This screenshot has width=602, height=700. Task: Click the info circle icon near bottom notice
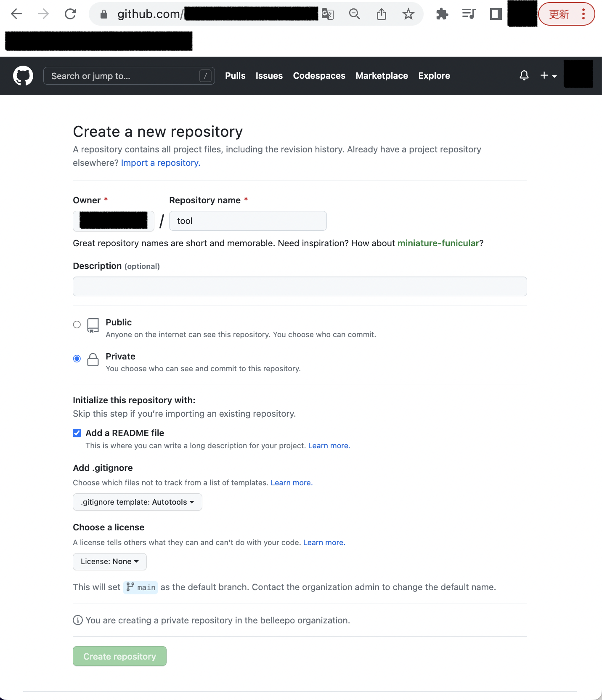point(78,620)
